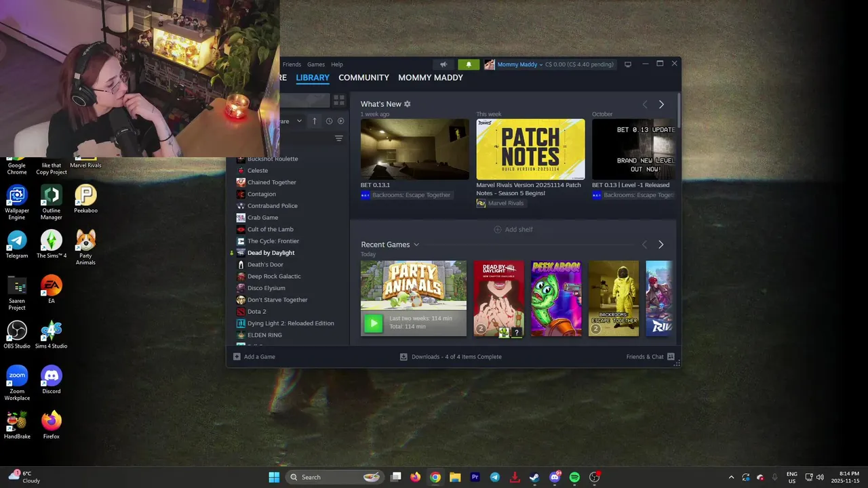The image size is (868, 488).
Task: Switch library to grid view icon
Action: click(x=339, y=100)
